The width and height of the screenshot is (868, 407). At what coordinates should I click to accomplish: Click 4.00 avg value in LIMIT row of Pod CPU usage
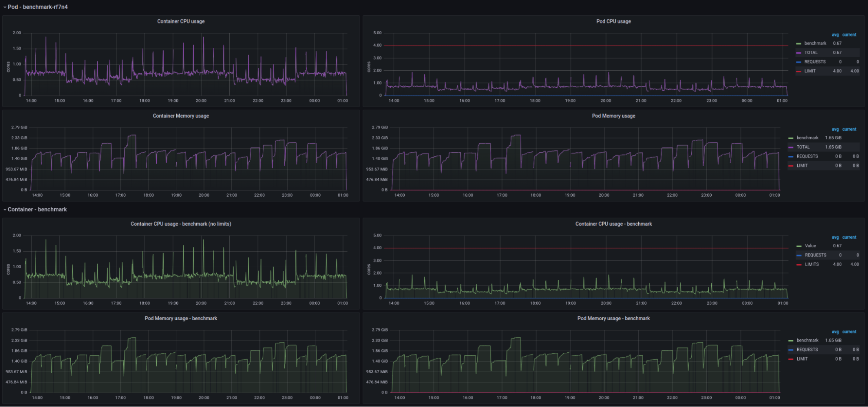pos(837,71)
